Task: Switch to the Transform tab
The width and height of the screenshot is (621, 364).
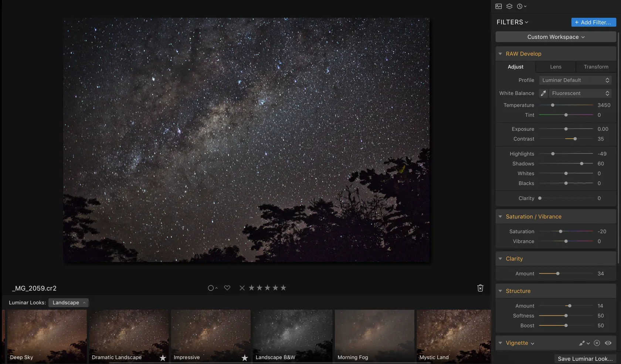Action: tap(596, 67)
